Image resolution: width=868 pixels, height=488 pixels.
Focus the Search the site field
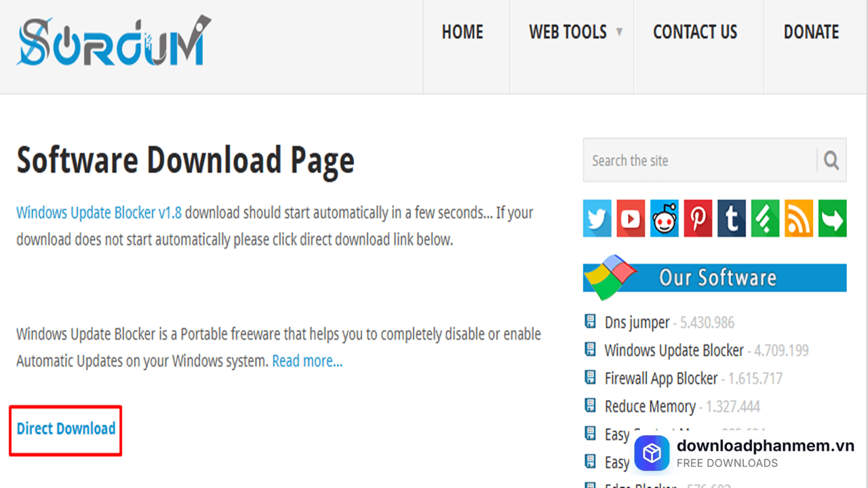698,161
